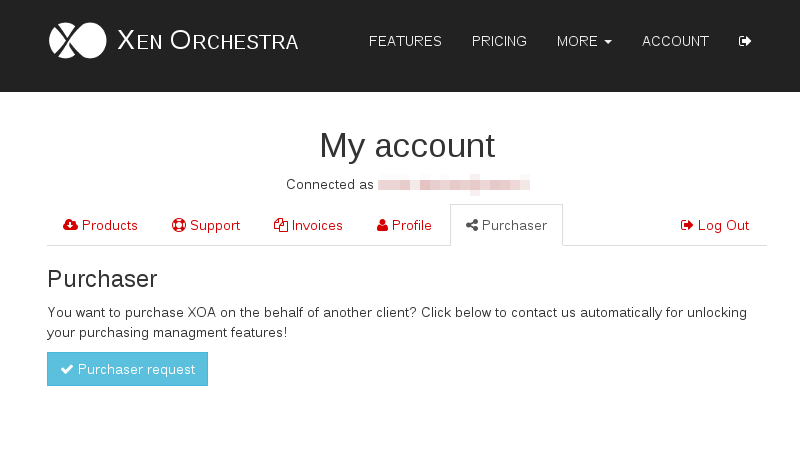Go to the PRICING page
Image resolution: width=800 pixels, height=473 pixels.
click(x=499, y=41)
